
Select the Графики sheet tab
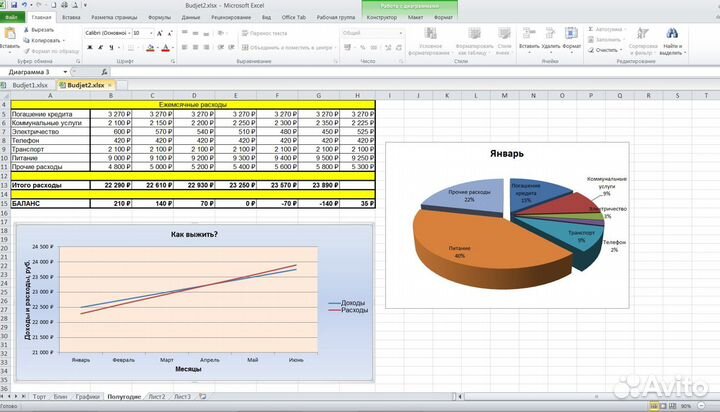pos(87,396)
